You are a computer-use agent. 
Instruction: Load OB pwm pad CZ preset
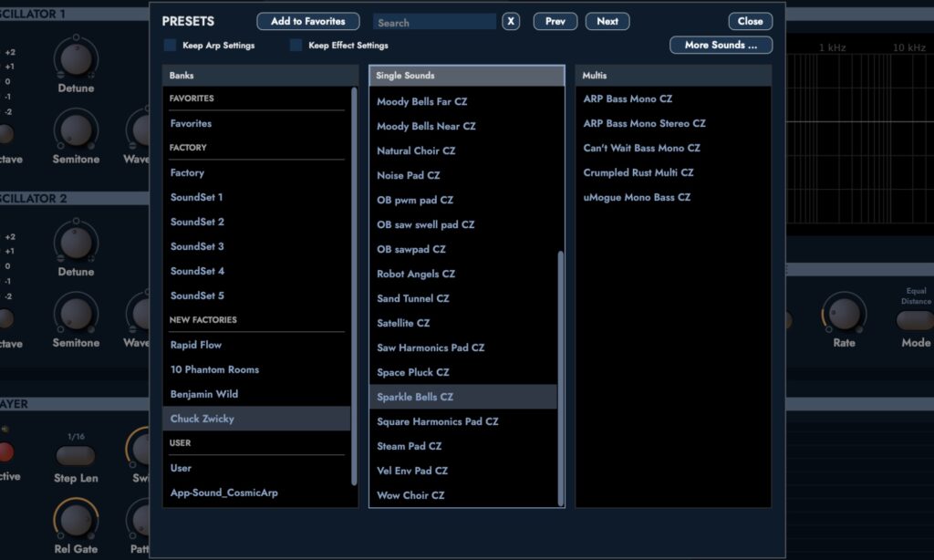point(463,200)
